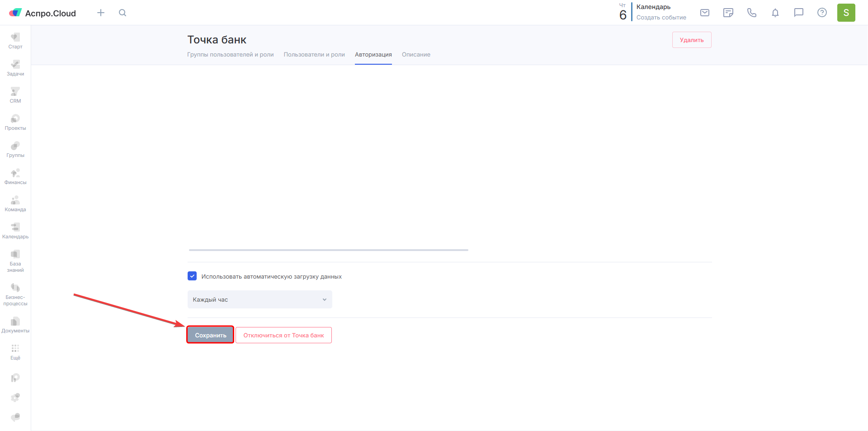Open Группы in the sidebar
Screen dimensions: 868x431
15,149
